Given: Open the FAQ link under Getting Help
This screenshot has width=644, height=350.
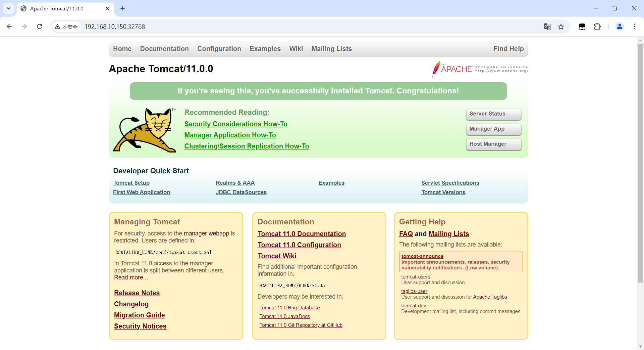Looking at the screenshot, I should tap(406, 234).
